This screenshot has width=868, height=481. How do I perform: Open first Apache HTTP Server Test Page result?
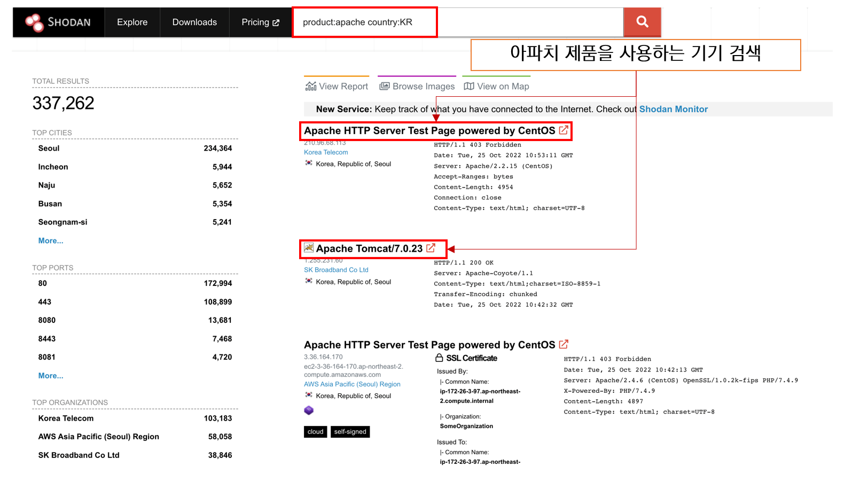[429, 130]
